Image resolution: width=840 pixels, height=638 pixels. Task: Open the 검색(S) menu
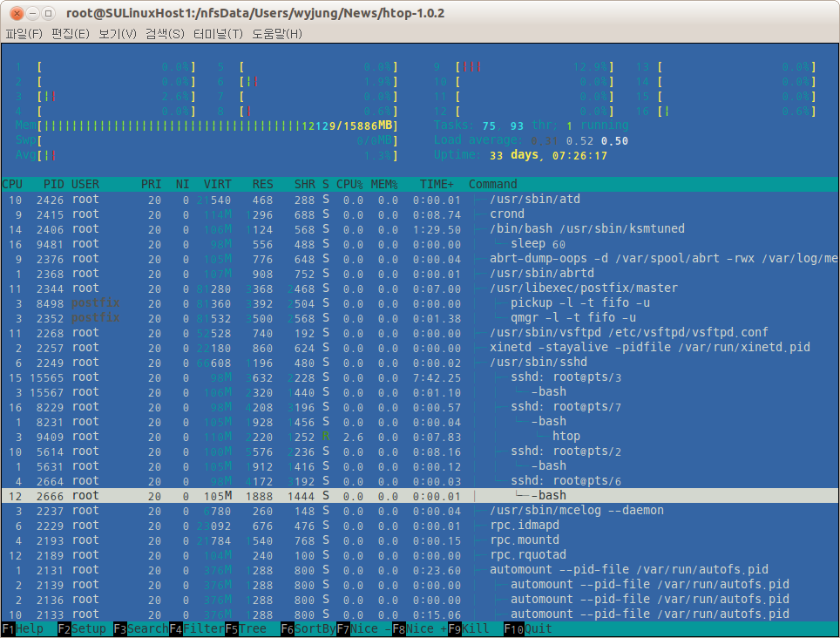165,34
